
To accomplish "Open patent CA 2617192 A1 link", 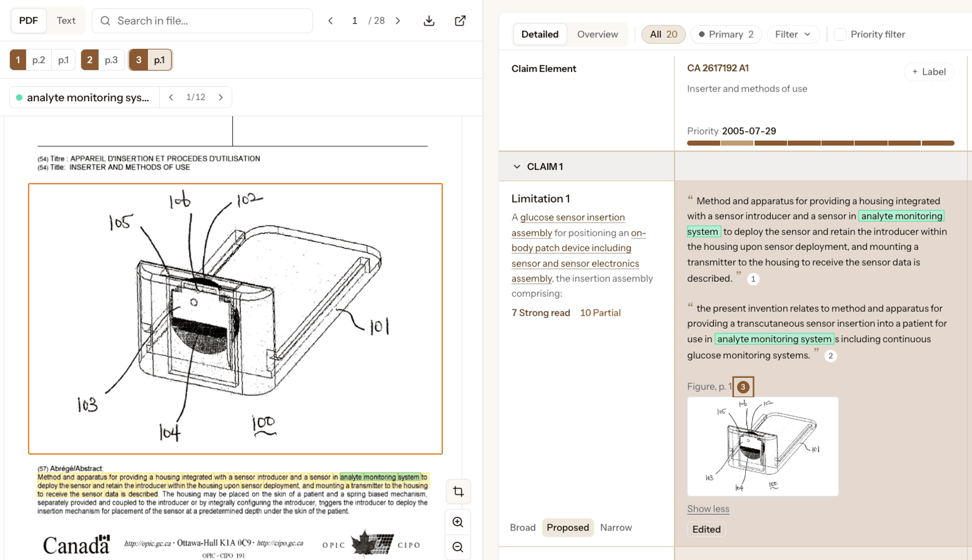I will pyautogui.click(x=718, y=68).
